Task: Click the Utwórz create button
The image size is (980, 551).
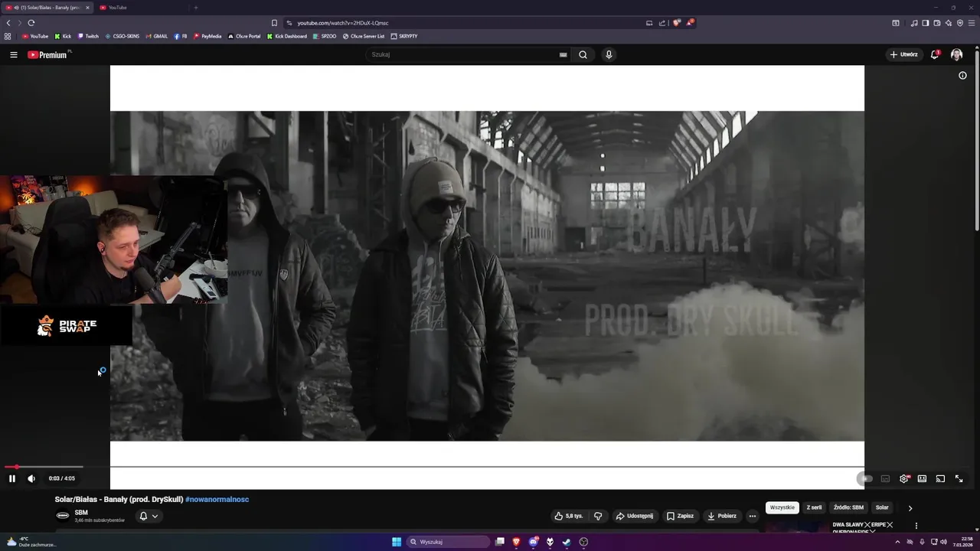Action: pyautogui.click(x=904, y=54)
